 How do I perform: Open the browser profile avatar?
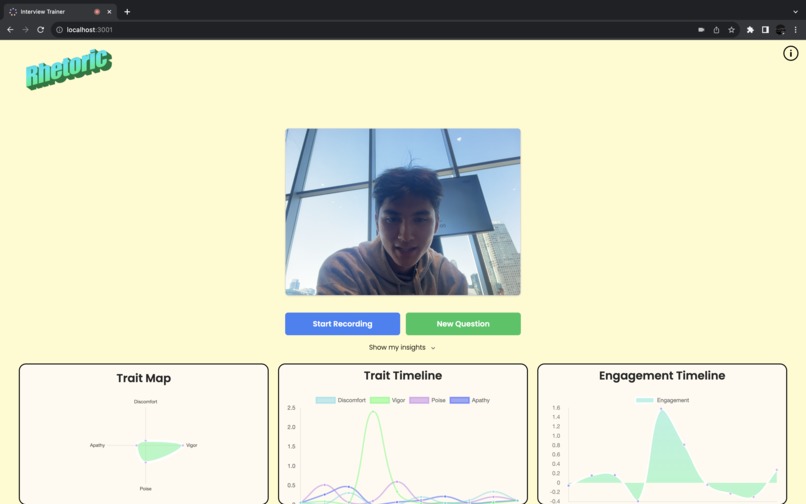[x=780, y=30]
